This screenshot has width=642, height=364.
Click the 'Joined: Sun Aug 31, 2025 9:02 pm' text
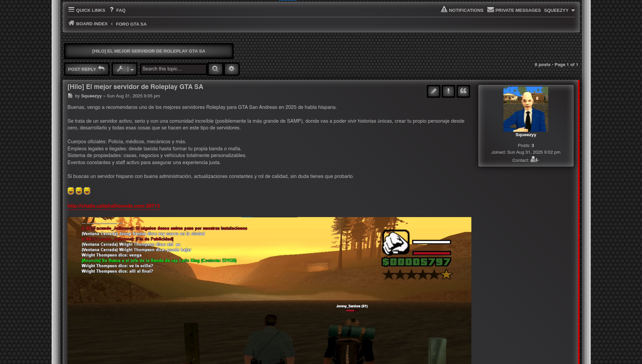tap(526, 152)
